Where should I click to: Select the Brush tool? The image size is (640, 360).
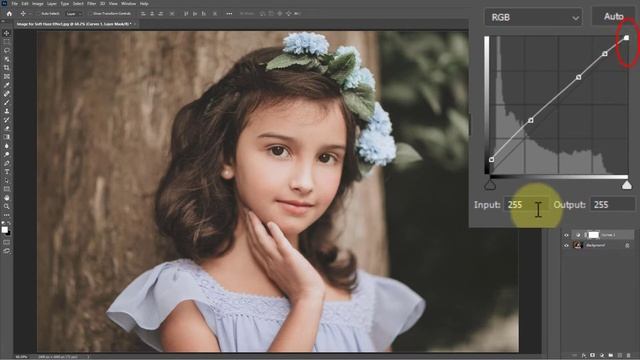point(7,102)
